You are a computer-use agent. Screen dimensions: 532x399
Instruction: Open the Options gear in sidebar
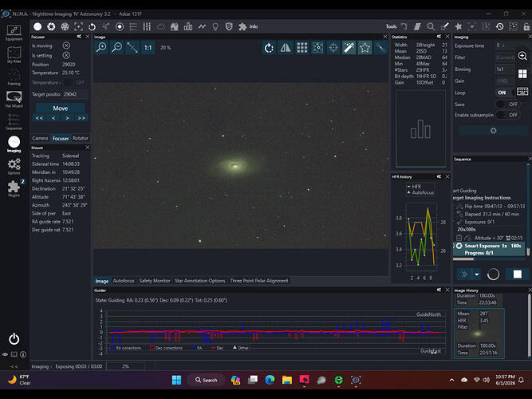[x=14, y=167]
